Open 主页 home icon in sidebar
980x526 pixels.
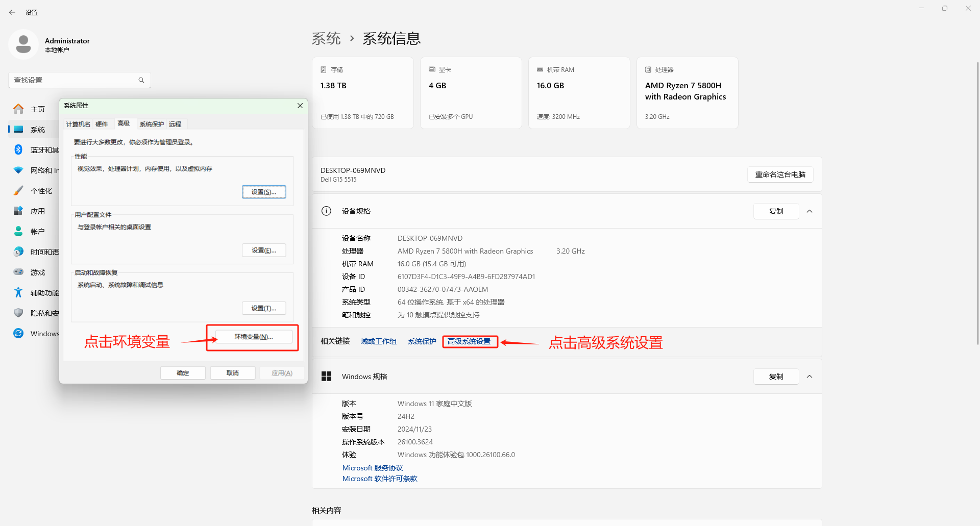[18, 109]
